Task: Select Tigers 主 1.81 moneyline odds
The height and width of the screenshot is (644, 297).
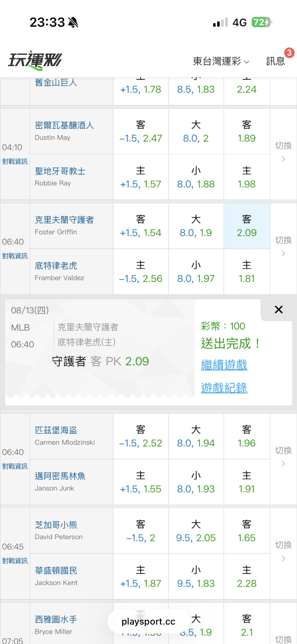Action: [x=247, y=272]
